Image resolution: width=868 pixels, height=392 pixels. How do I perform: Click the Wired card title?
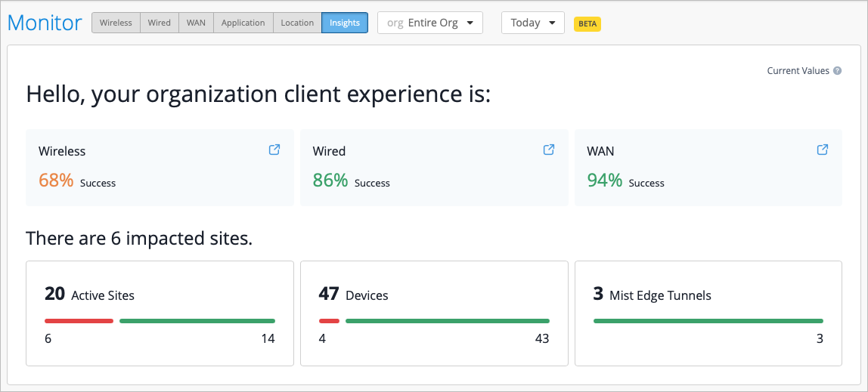tap(329, 151)
